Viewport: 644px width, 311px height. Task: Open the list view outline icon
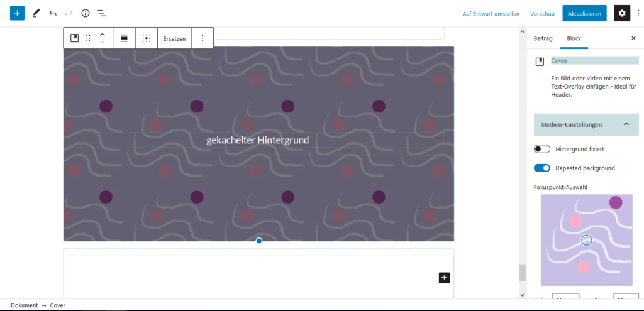(x=102, y=13)
